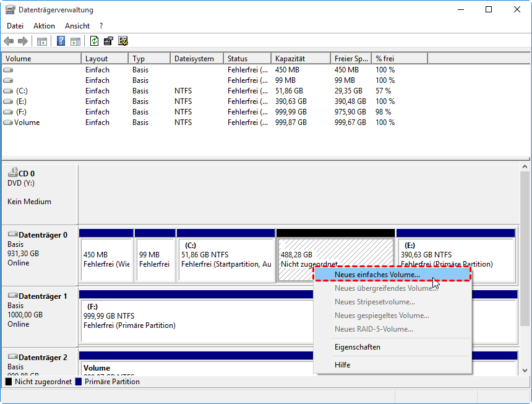Open the Properties toolbar icon

pos(109,41)
